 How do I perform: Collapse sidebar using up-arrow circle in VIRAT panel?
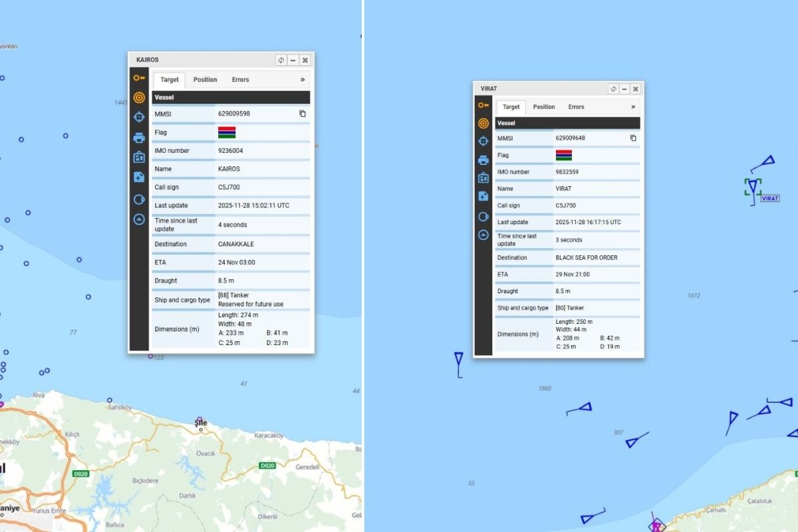[x=483, y=235]
